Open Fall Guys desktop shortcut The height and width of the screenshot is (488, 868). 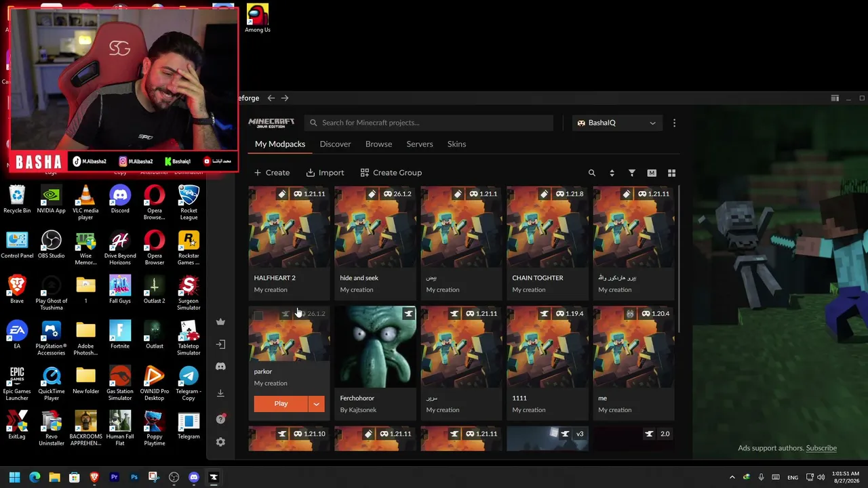click(120, 289)
